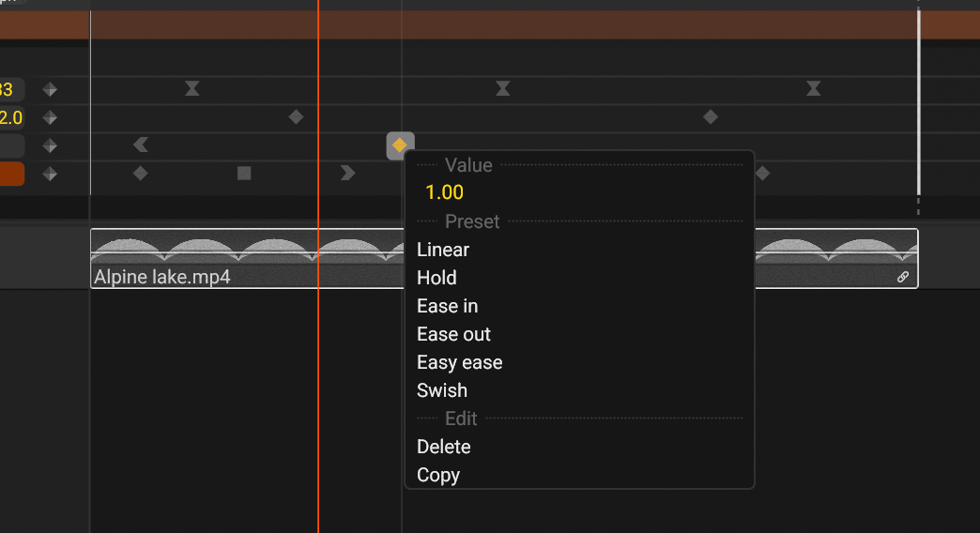The height and width of the screenshot is (533, 980).
Task: Select the middle hourglass keyframe in the 33 row
Action: click(x=502, y=89)
